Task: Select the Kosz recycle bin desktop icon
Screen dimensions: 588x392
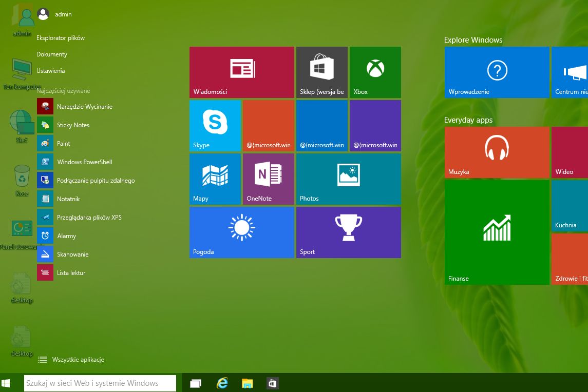Action: [x=22, y=181]
